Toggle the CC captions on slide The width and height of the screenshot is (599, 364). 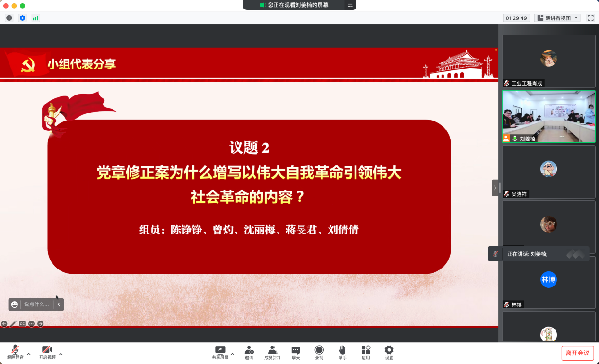pos(22,324)
